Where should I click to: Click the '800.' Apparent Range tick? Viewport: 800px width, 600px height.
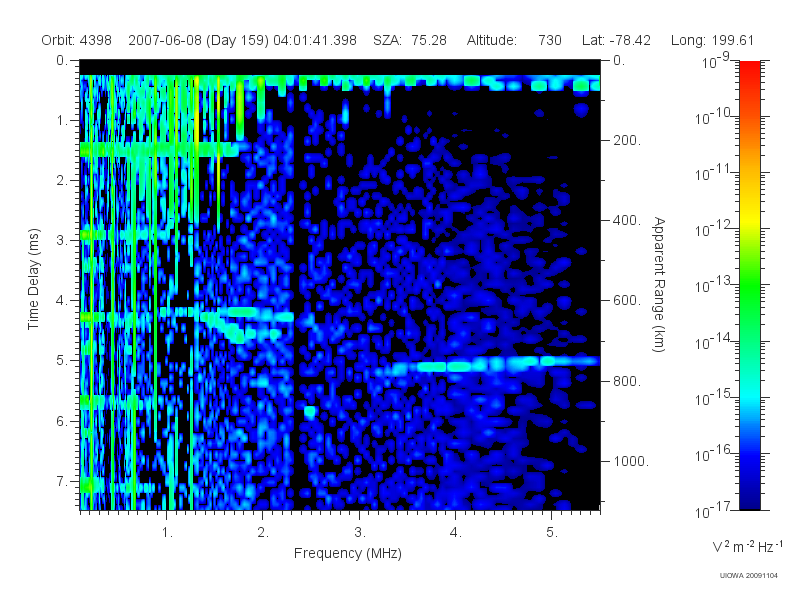[627, 381]
